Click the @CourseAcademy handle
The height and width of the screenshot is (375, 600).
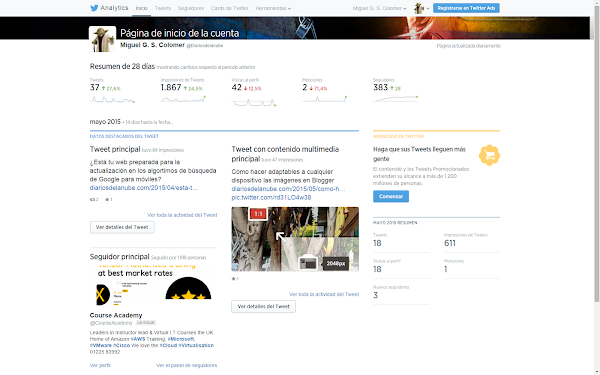click(111, 323)
